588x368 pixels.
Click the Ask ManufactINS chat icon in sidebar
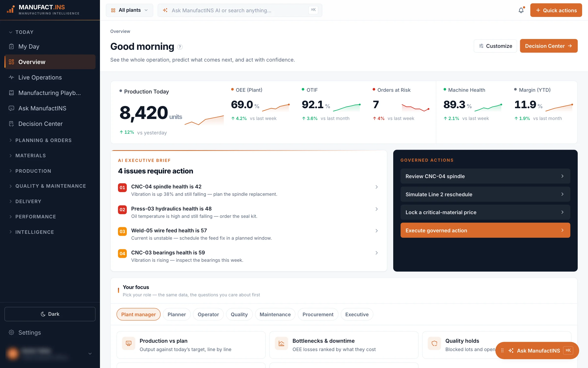(x=11, y=108)
